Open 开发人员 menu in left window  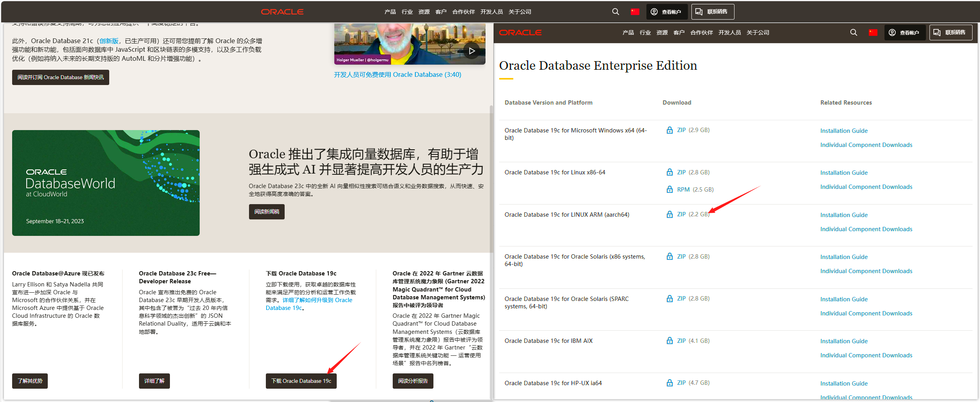[x=492, y=12]
